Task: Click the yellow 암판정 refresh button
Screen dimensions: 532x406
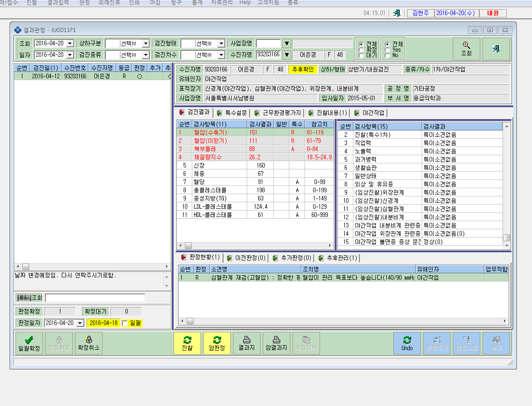Action: tap(217, 343)
